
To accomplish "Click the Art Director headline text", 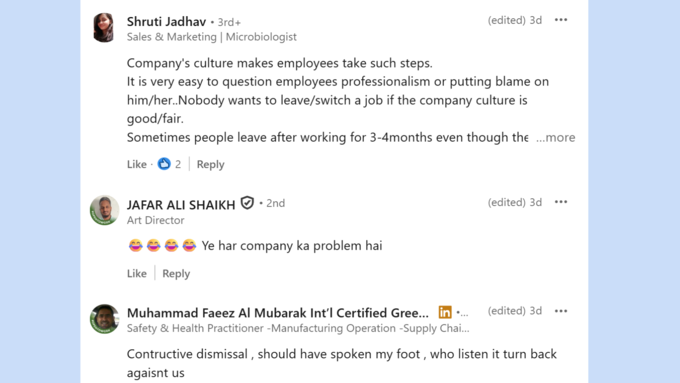I will click(x=156, y=220).
